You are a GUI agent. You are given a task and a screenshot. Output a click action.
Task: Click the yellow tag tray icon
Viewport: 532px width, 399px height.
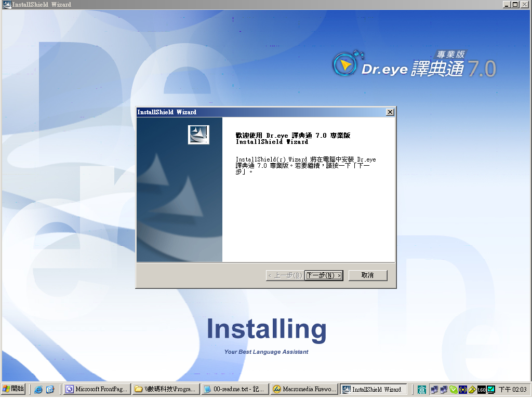click(x=472, y=390)
